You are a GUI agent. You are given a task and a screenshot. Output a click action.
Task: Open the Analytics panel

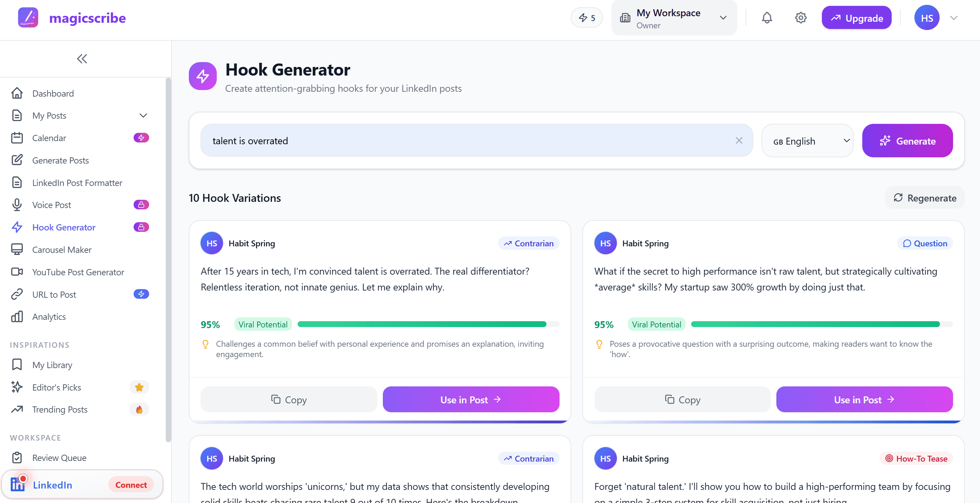(x=49, y=316)
